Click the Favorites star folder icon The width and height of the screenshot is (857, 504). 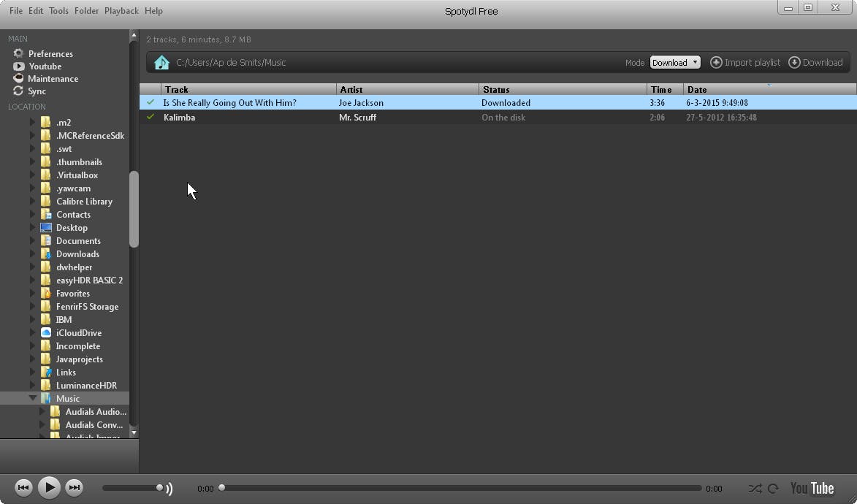(x=46, y=293)
